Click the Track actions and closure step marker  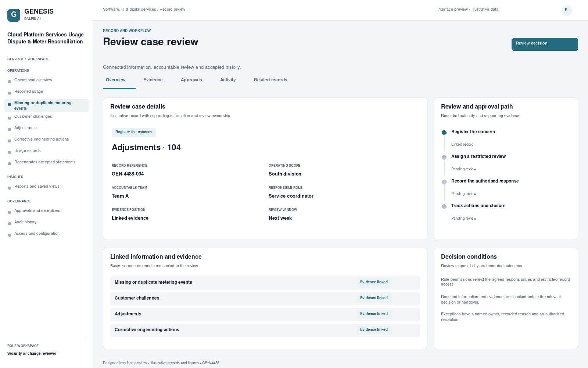pyautogui.click(x=444, y=206)
